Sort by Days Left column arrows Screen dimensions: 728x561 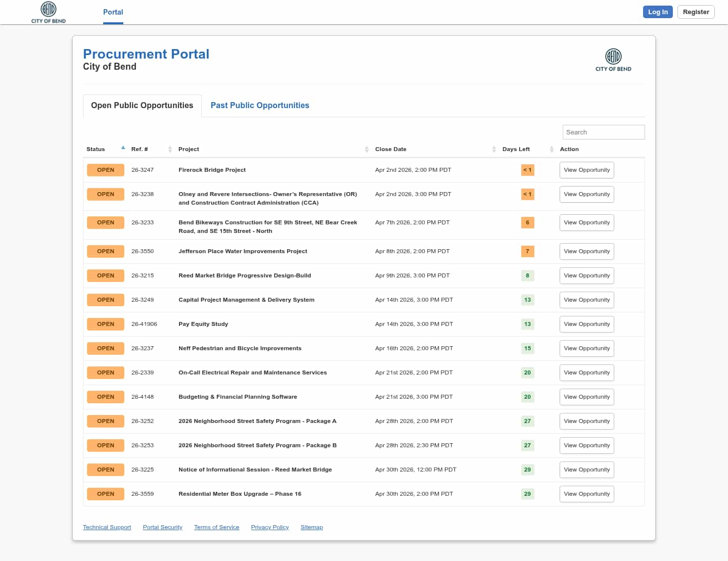pyautogui.click(x=552, y=149)
